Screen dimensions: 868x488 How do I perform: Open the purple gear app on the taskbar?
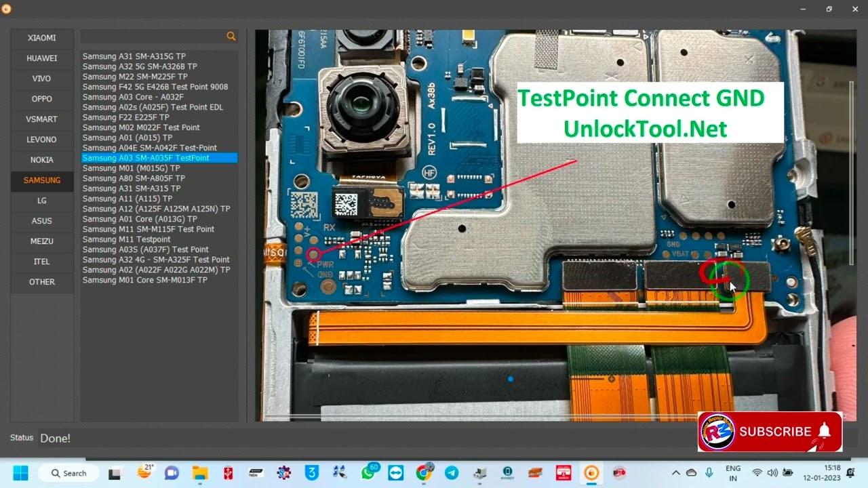(x=283, y=473)
